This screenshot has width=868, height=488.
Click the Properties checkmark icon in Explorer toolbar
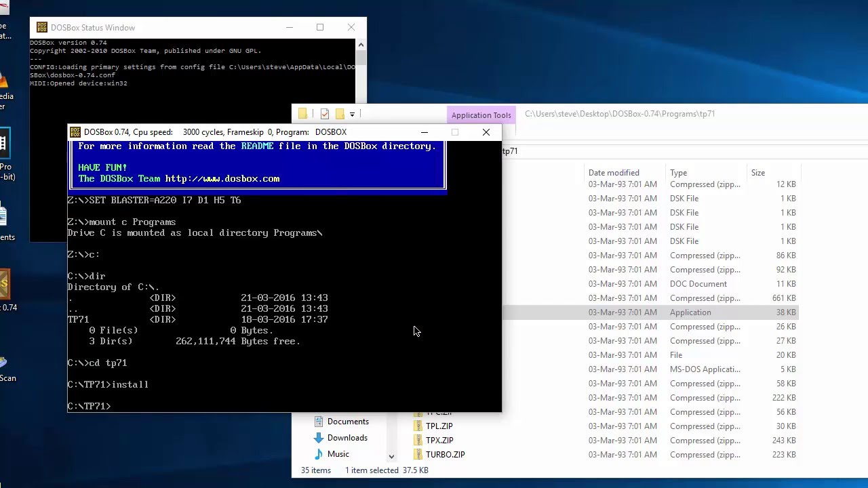pos(325,114)
